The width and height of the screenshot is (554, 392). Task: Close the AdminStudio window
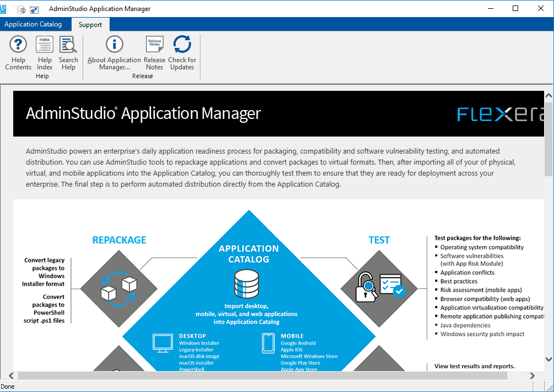pyautogui.click(x=541, y=8)
